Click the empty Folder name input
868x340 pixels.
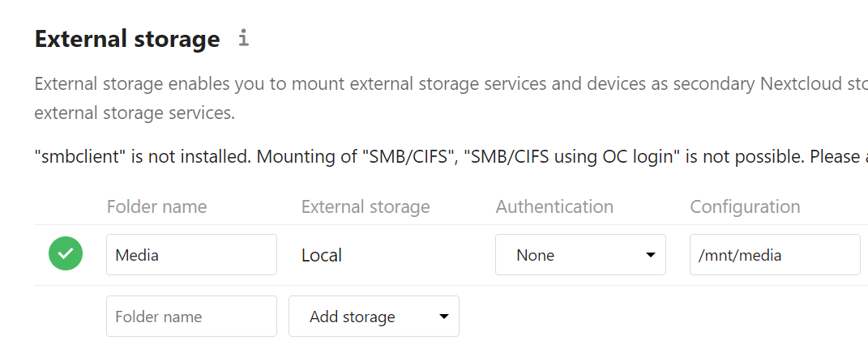pos(191,317)
